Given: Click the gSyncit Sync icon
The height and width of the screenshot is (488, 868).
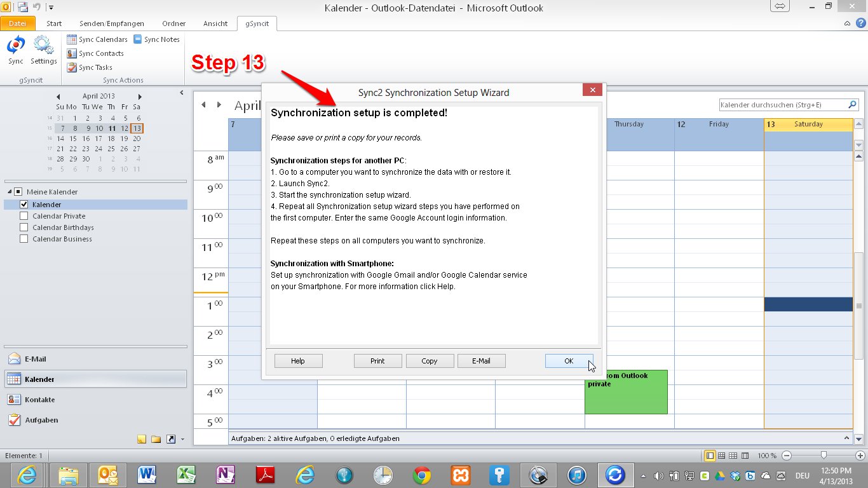Looking at the screenshot, I should click(x=16, y=50).
